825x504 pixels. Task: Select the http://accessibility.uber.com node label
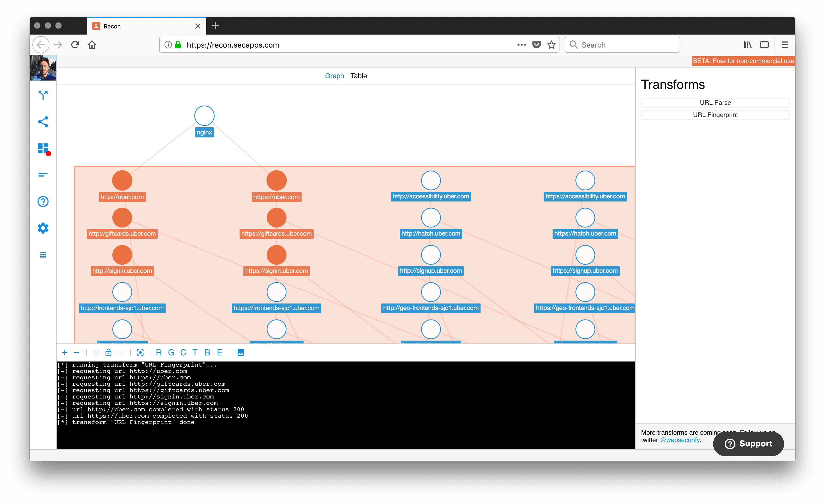coord(431,196)
